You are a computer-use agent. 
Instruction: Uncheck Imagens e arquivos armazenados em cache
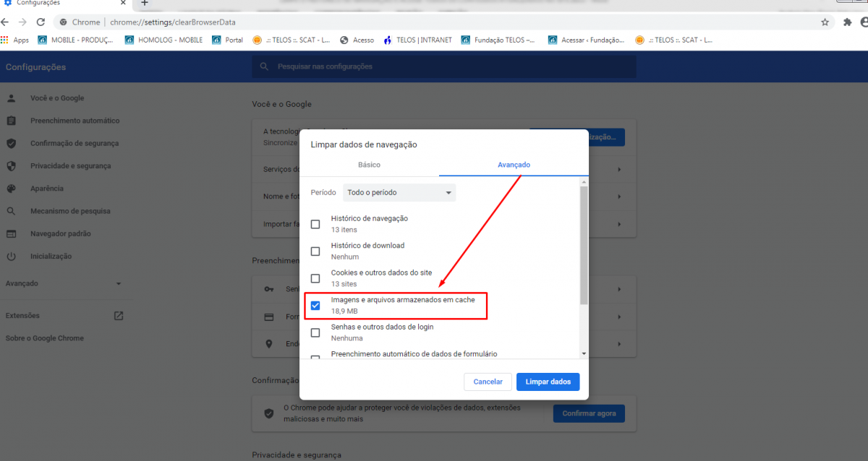315,306
